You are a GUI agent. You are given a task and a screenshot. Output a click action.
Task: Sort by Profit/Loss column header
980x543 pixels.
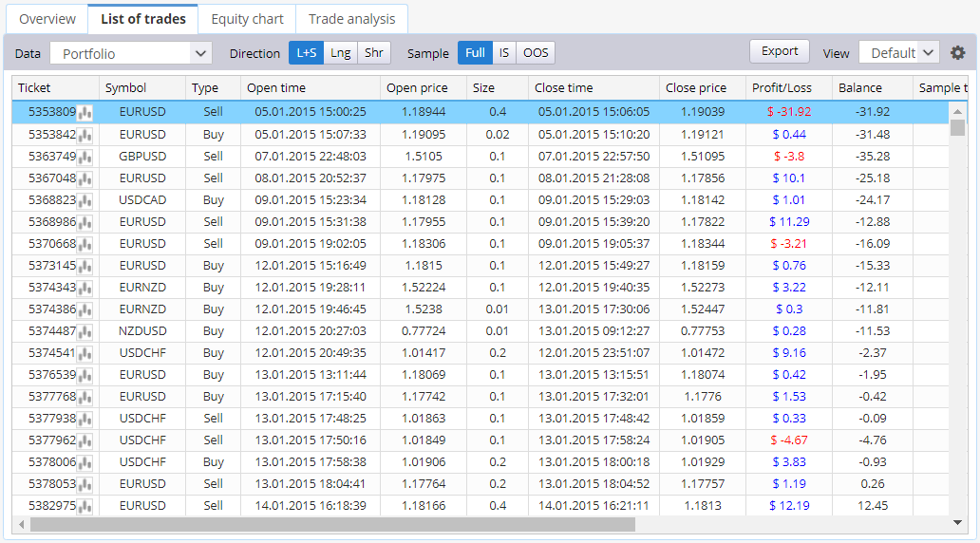point(782,88)
